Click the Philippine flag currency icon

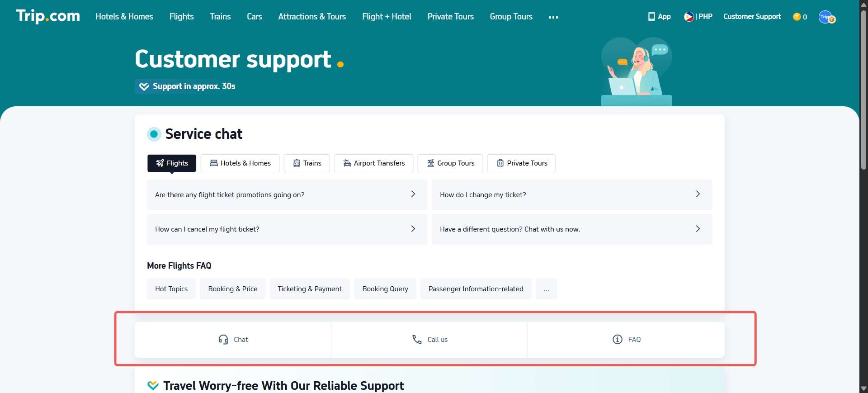click(x=689, y=17)
